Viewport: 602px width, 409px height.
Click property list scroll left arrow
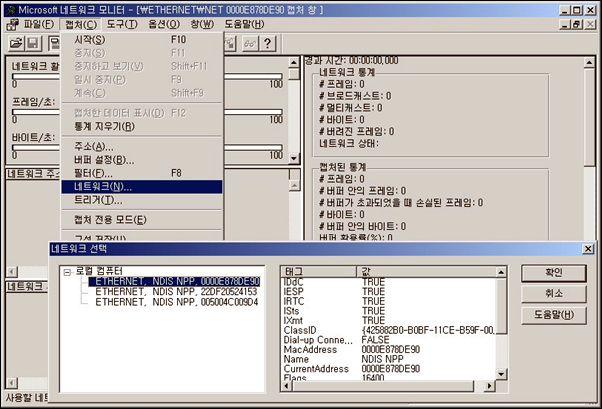click(286, 386)
